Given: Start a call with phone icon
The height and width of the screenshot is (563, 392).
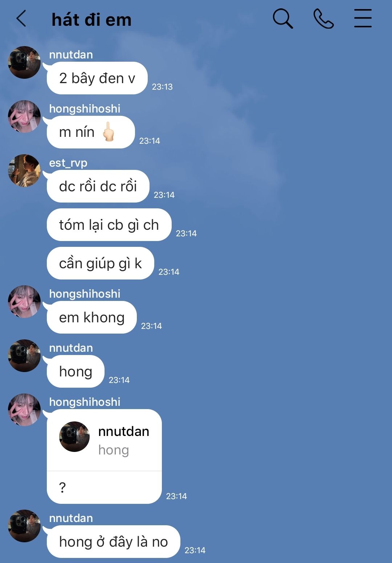Looking at the screenshot, I should click(x=323, y=19).
